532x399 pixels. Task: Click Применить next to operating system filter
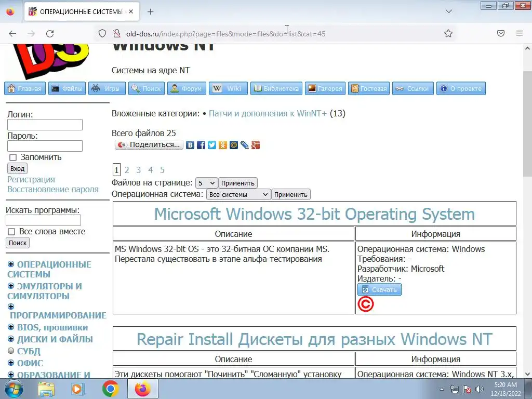click(x=291, y=195)
